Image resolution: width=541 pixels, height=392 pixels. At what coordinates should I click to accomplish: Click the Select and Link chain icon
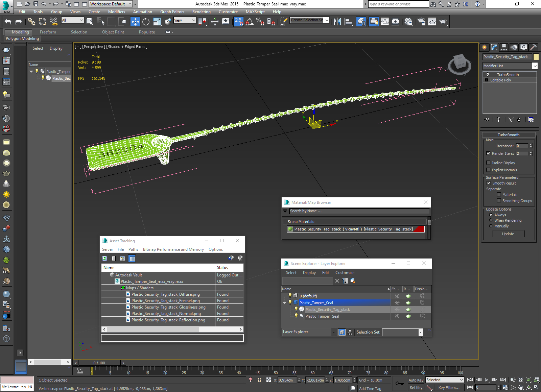point(31,22)
